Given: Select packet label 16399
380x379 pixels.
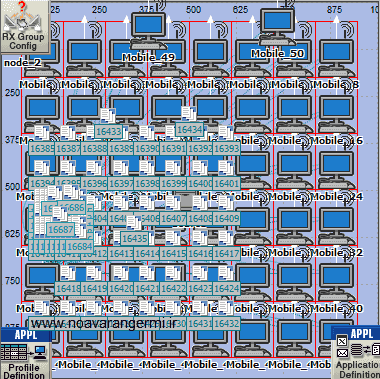Looking at the screenshot, I should coord(173,183).
